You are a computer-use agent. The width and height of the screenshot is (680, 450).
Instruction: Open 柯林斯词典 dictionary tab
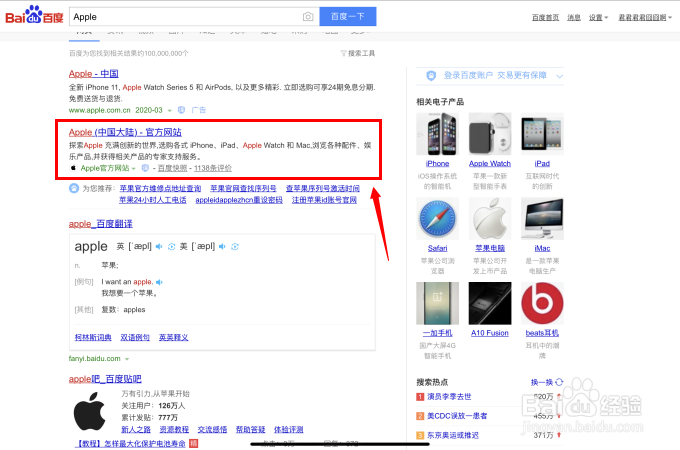pyautogui.click(x=93, y=337)
